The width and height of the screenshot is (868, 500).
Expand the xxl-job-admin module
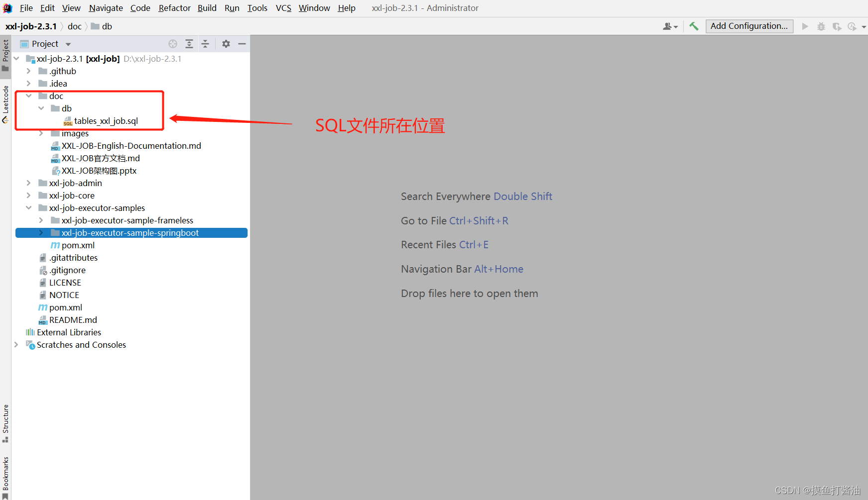pyautogui.click(x=29, y=183)
